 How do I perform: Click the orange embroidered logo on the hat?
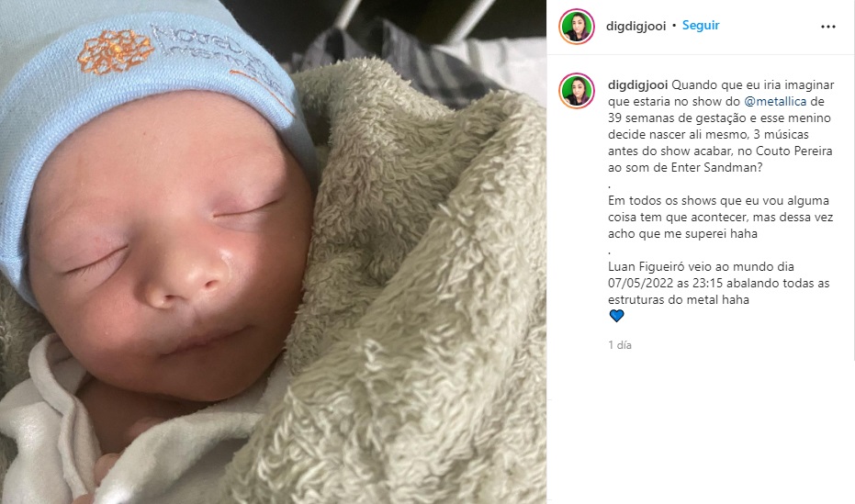(115, 51)
